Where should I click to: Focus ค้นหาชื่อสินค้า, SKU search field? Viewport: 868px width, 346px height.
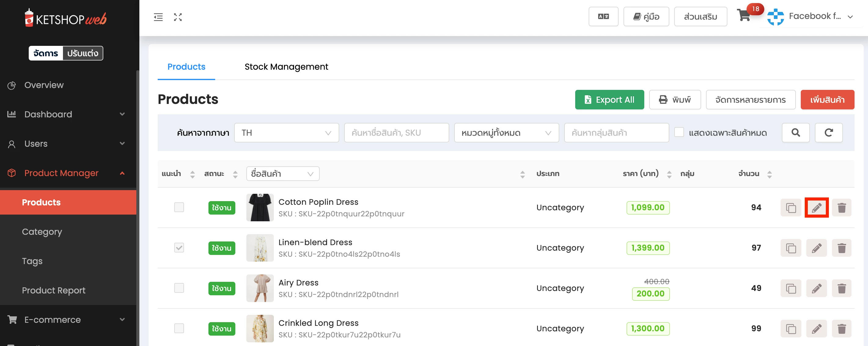396,132
